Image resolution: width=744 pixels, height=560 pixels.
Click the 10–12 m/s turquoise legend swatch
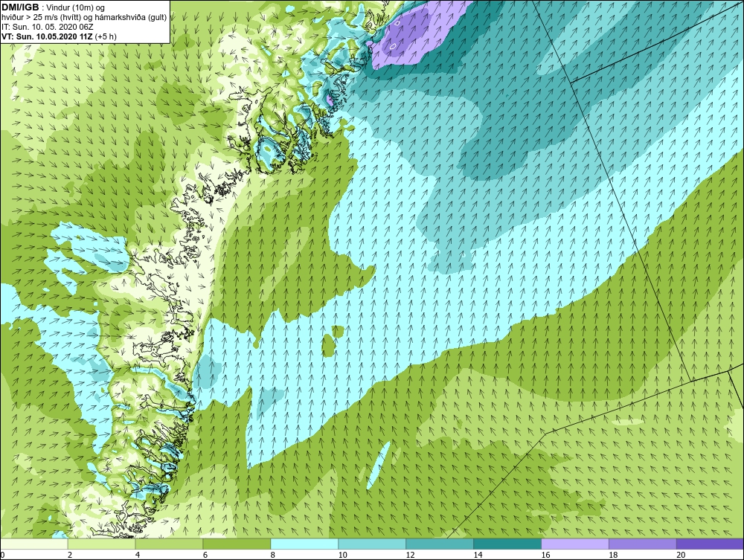click(372, 544)
